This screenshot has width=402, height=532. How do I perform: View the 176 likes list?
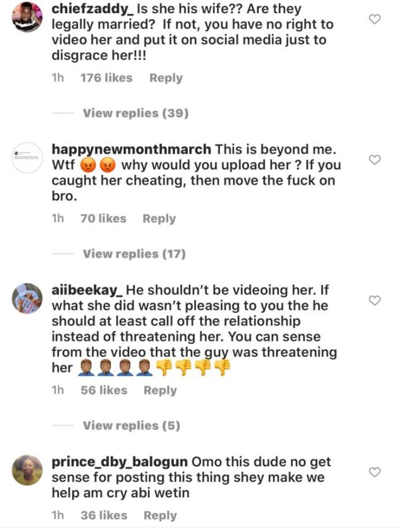106,78
